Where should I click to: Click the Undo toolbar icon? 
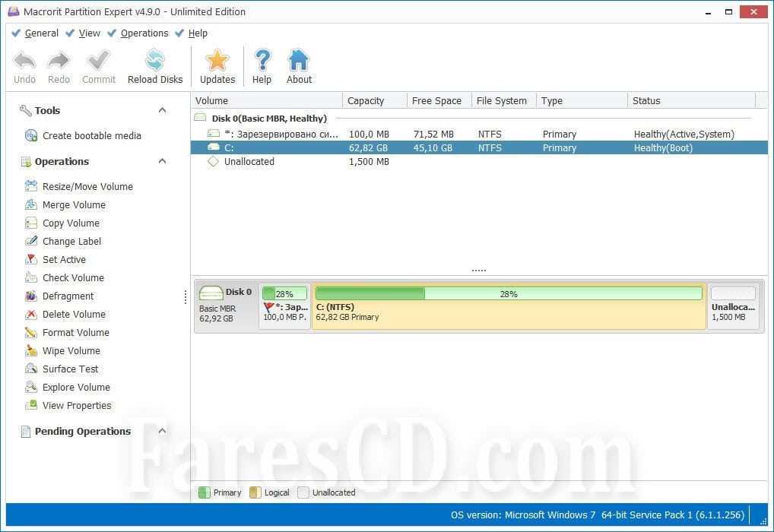click(x=24, y=62)
